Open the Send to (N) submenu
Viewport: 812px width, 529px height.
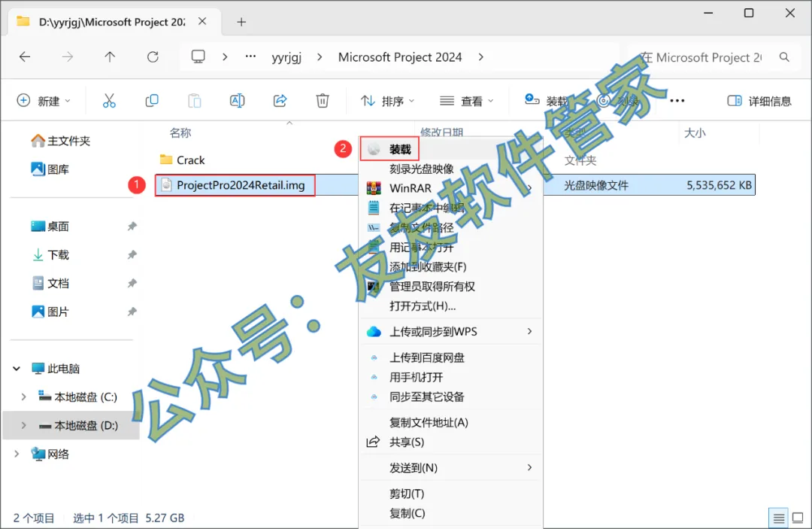[450, 468]
